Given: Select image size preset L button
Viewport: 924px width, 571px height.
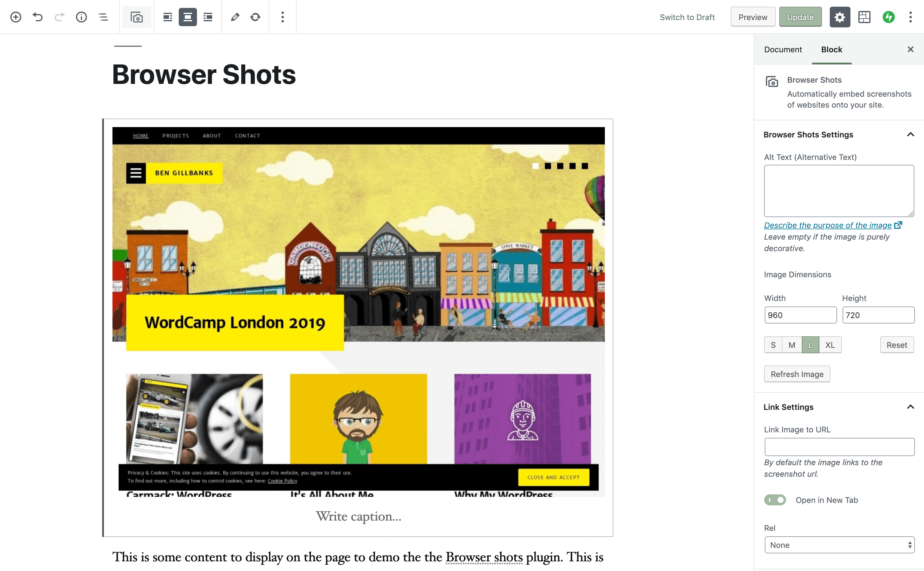Looking at the screenshot, I should point(811,344).
